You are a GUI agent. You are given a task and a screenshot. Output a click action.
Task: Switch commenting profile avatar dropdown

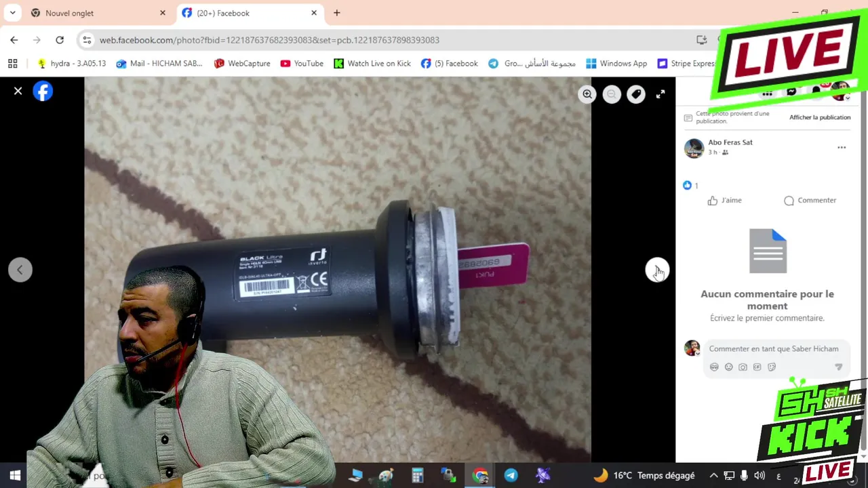[x=692, y=348]
